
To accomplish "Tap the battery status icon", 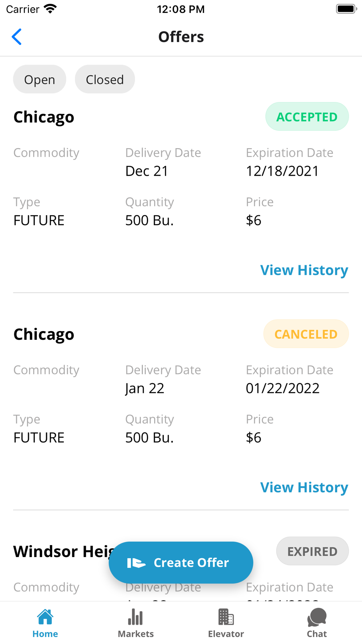I will 346,9.
